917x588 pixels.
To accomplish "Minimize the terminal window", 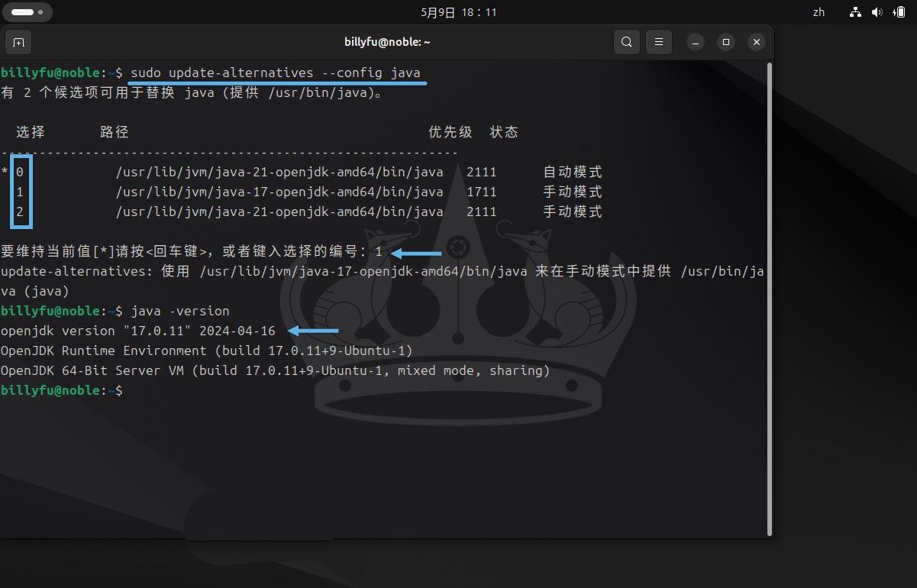I will (696, 42).
